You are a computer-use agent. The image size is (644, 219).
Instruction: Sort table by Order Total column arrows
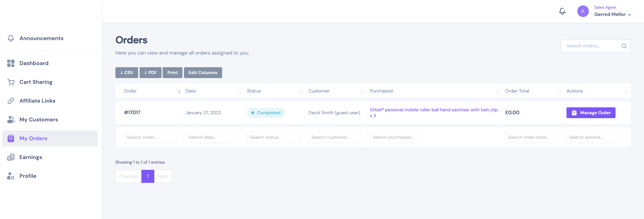tap(559, 91)
